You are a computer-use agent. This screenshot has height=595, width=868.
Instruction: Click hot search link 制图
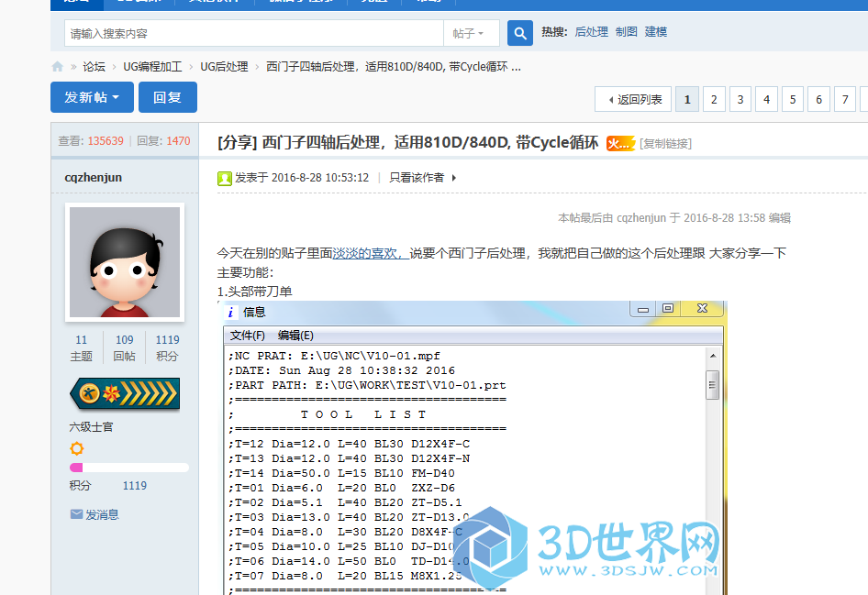[x=626, y=31]
